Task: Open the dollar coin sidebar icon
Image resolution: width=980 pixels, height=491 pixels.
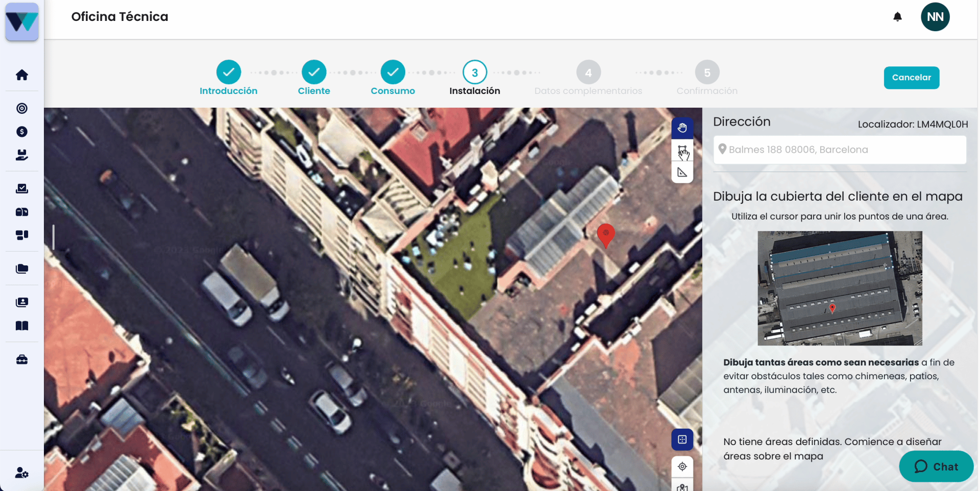Action: 22,132
